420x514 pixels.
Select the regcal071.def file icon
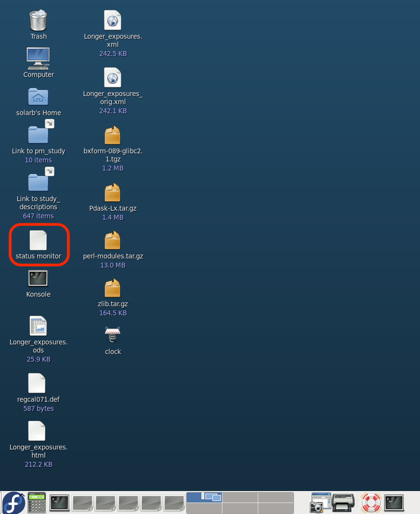tap(37, 383)
